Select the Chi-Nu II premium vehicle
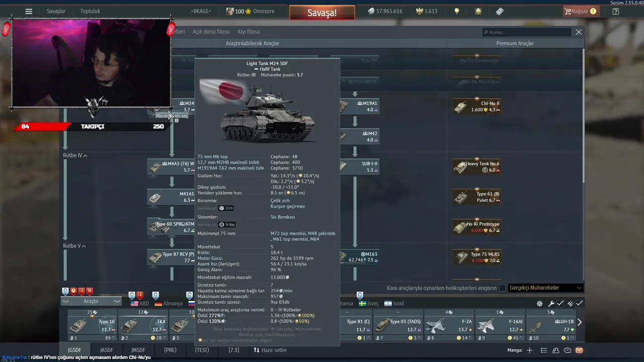The image size is (644, 362). click(x=476, y=106)
